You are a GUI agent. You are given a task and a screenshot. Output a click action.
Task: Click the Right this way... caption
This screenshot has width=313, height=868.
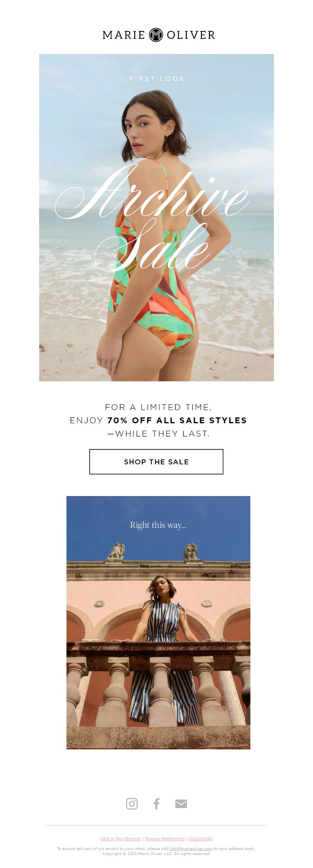158,525
